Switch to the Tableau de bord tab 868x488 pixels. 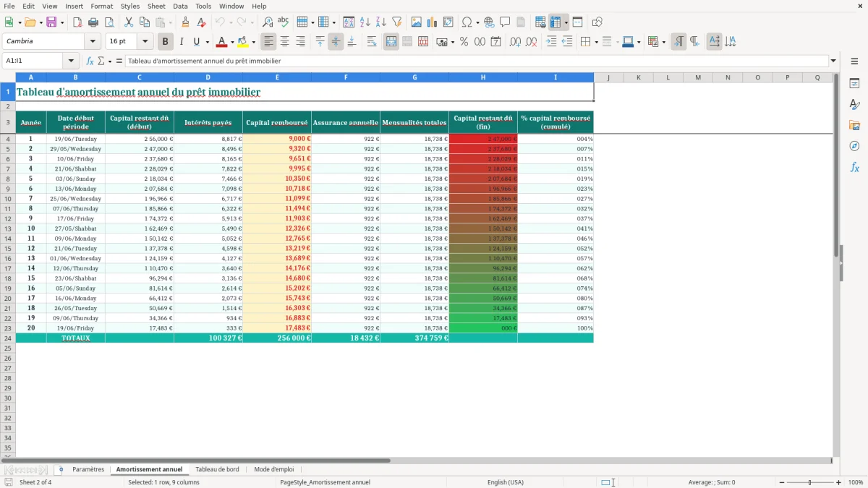[217, 469]
